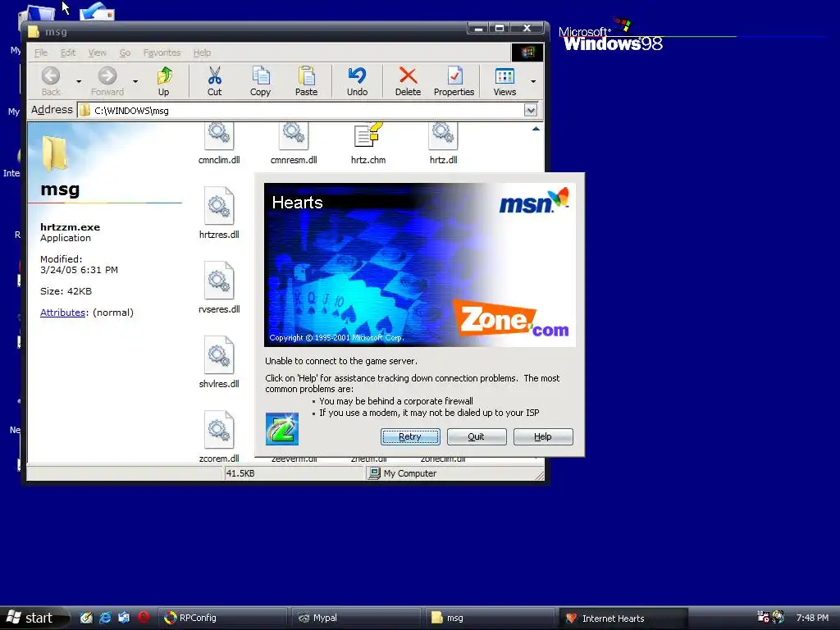The image size is (840, 630).
Task: Click the Hearts splash banner image
Action: click(419, 265)
